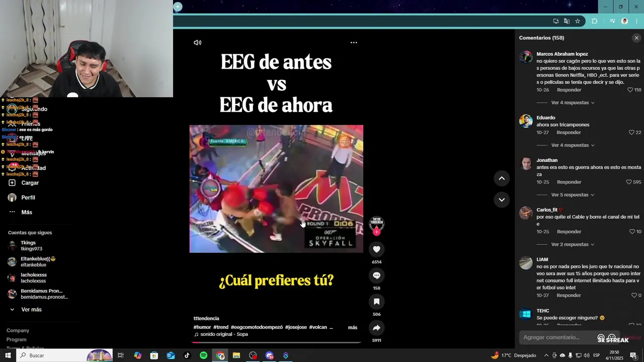Screen dimensions: 644x362
Task: Launch Spotify from the taskbar
Action: 203,355
